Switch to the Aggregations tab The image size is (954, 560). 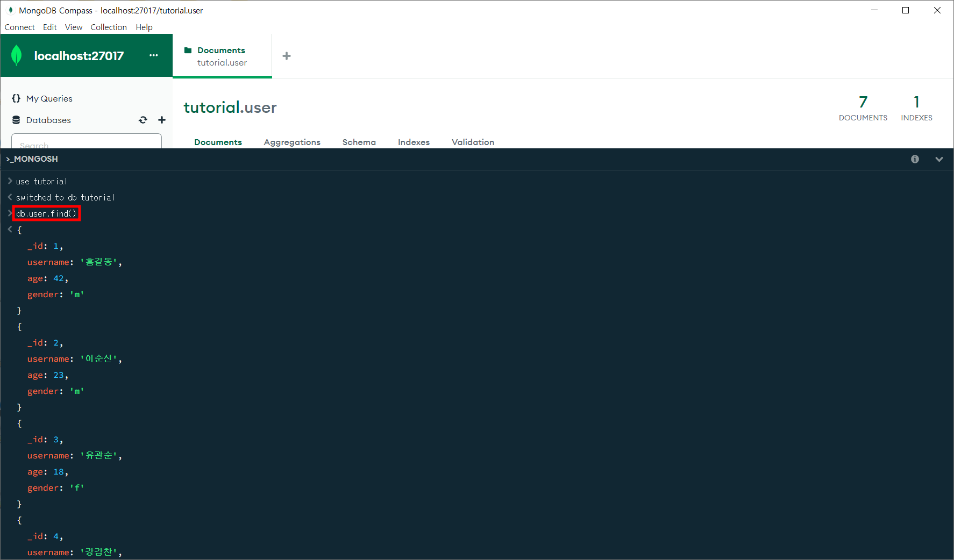pyautogui.click(x=292, y=142)
